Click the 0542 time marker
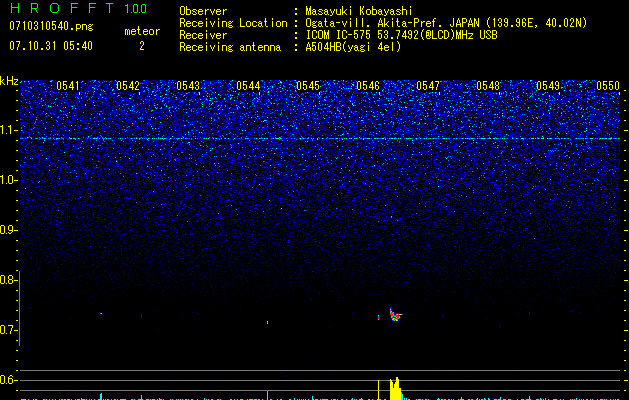Screen dimensions: 629x400 (x=128, y=86)
